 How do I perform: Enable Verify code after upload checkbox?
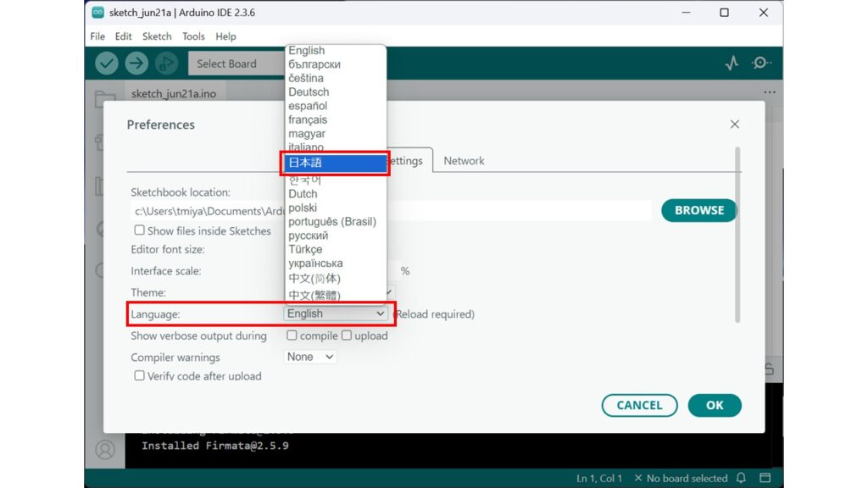(x=140, y=375)
